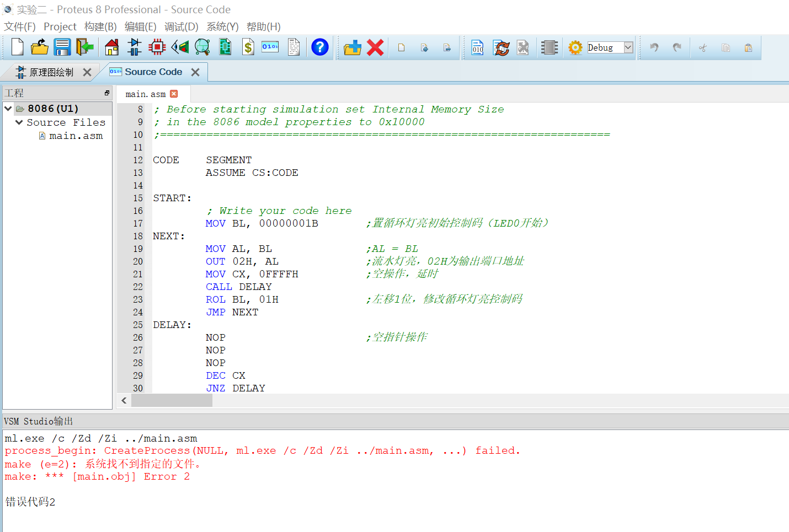Open PCB Layout red chip icon
789x532 pixels.
(157, 47)
